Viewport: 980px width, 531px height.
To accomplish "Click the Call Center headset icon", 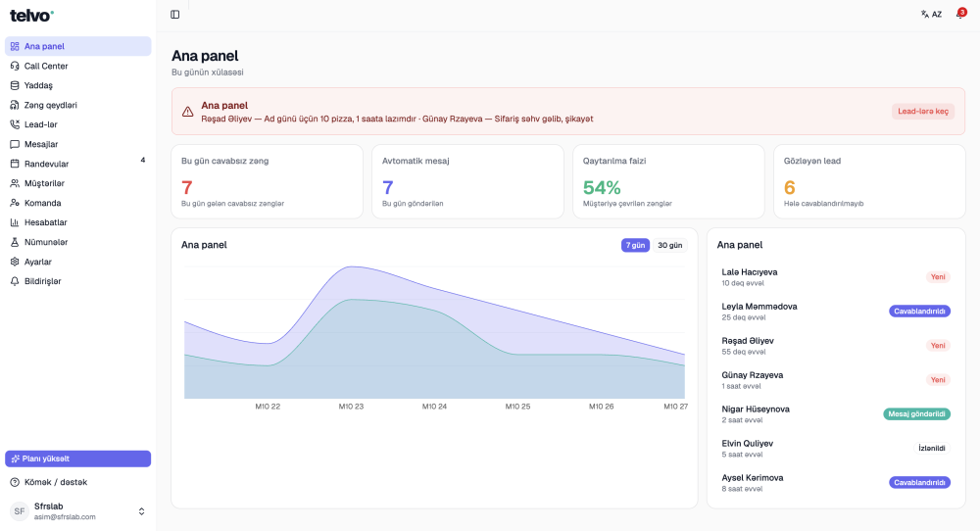I will point(15,66).
